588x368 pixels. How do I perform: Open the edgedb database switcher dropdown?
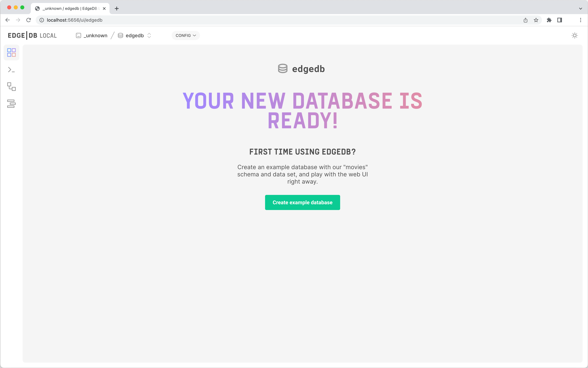coord(134,36)
